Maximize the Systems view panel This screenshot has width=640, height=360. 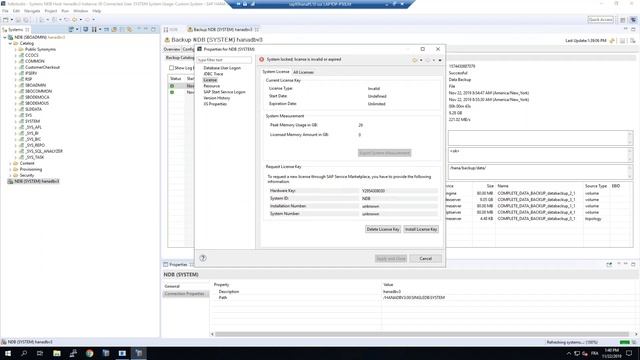153,29
